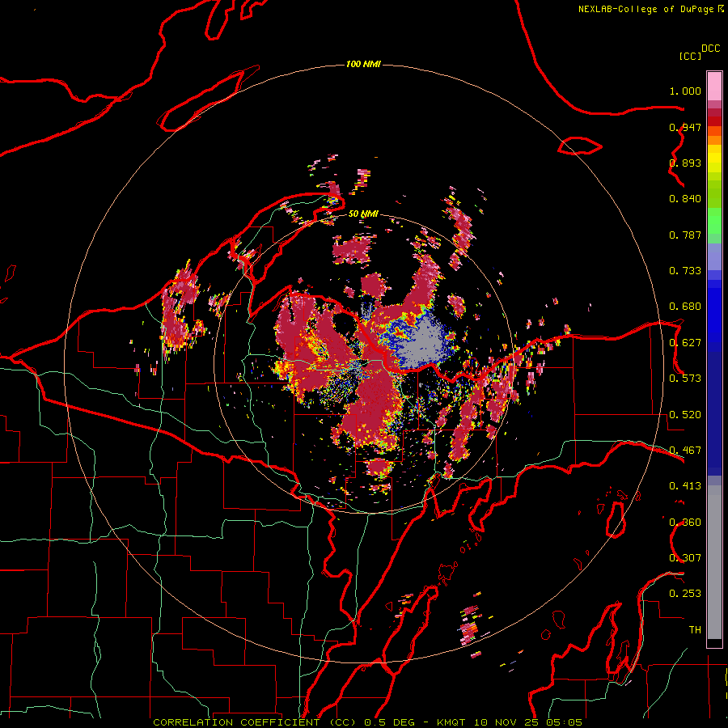Image resolution: width=728 pixels, height=728 pixels.
Task: Click the [CC] units label
Action: pyautogui.click(x=691, y=56)
